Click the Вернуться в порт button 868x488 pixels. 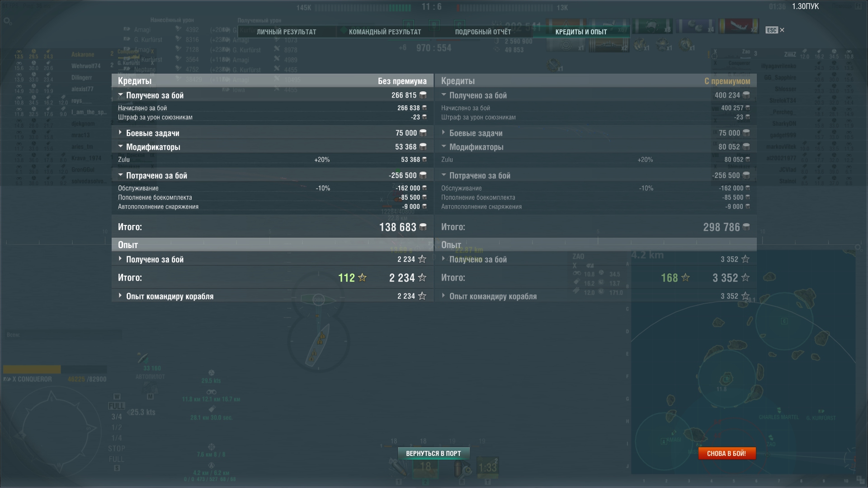pos(434,453)
